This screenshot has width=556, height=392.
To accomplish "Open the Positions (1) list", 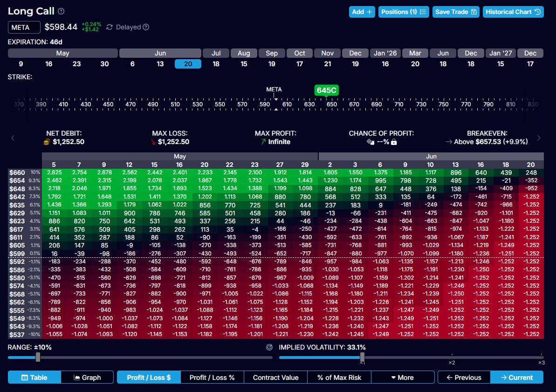I will [x=403, y=12].
